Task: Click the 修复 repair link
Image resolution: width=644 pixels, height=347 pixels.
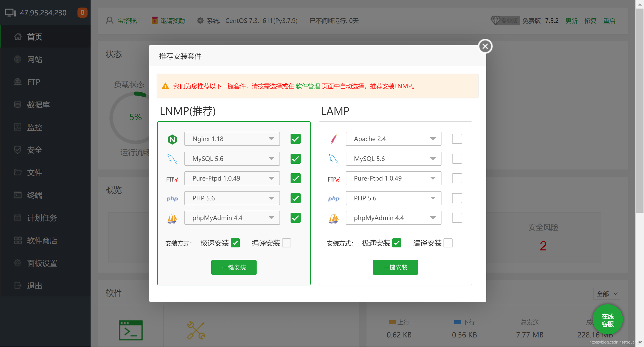Action: 590,21
